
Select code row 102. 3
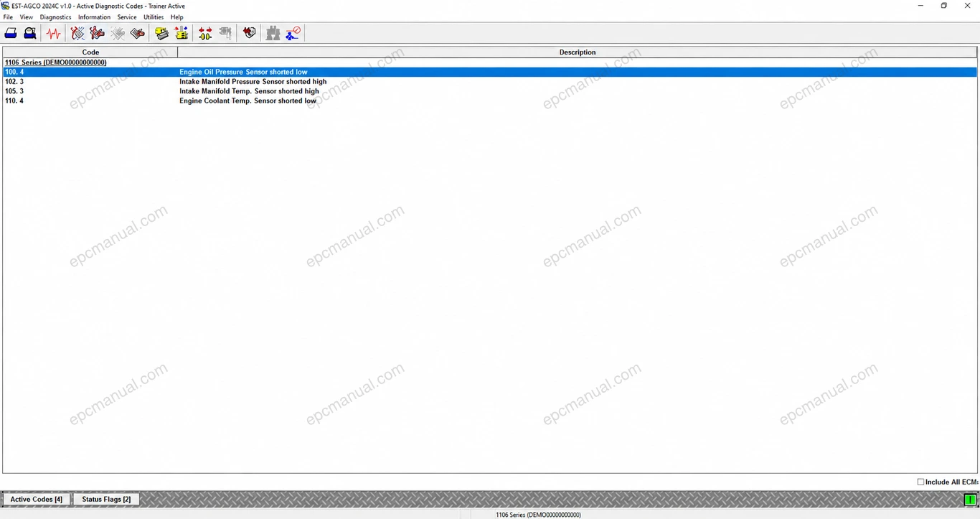point(14,82)
